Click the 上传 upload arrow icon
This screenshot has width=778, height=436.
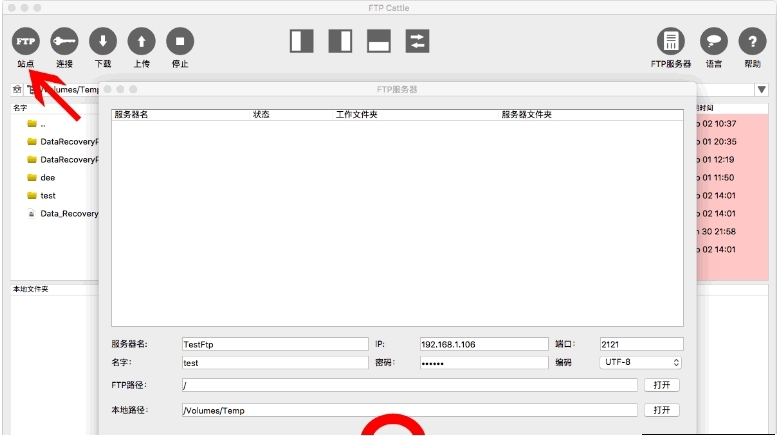(141, 41)
